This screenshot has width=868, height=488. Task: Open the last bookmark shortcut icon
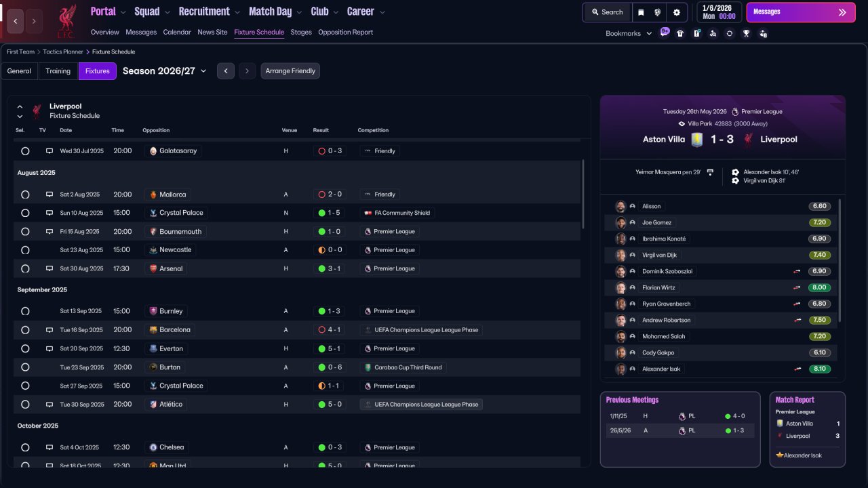click(764, 33)
